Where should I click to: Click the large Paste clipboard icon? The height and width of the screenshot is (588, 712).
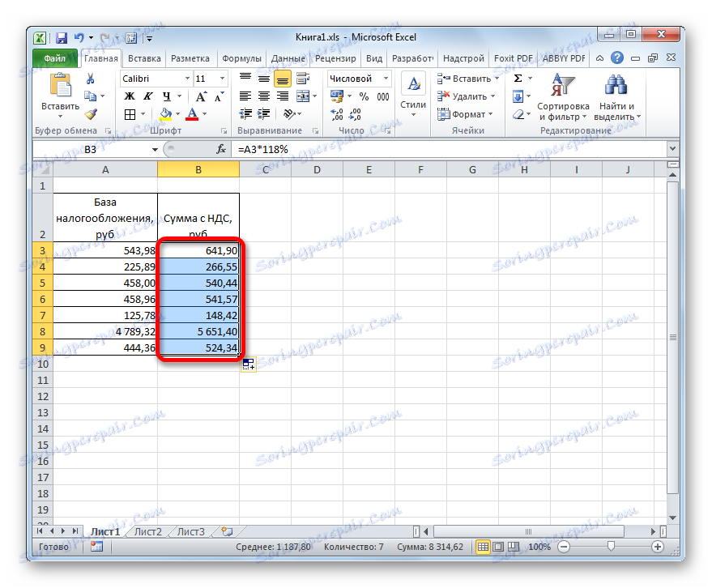61,85
